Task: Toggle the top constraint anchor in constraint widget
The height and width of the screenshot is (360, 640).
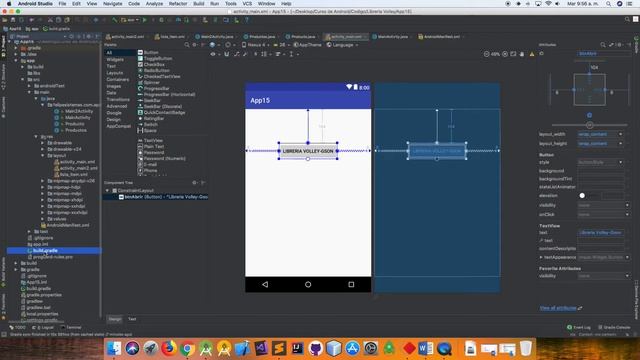Action: pos(589,74)
